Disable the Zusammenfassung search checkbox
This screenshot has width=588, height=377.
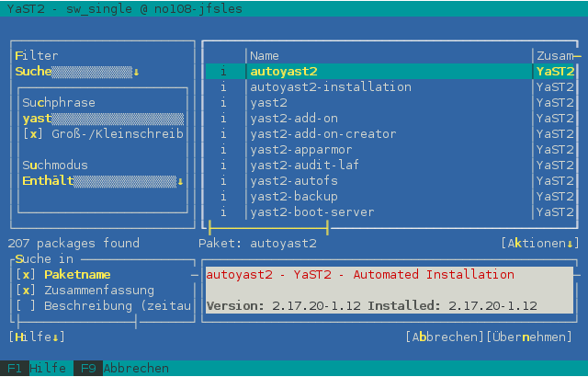click(x=26, y=291)
